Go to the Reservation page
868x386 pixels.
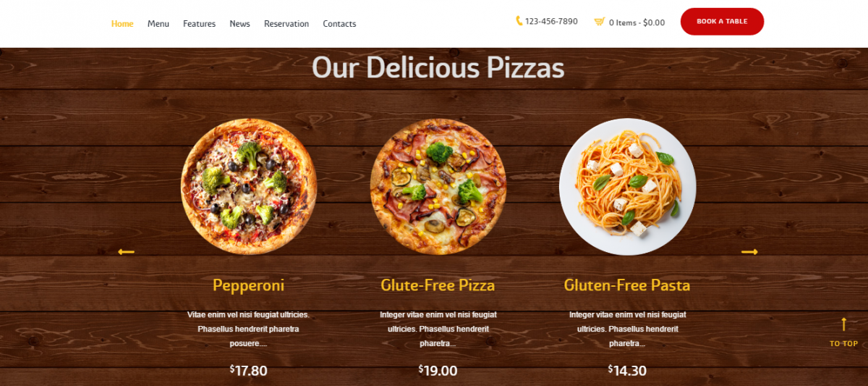(286, 24)
